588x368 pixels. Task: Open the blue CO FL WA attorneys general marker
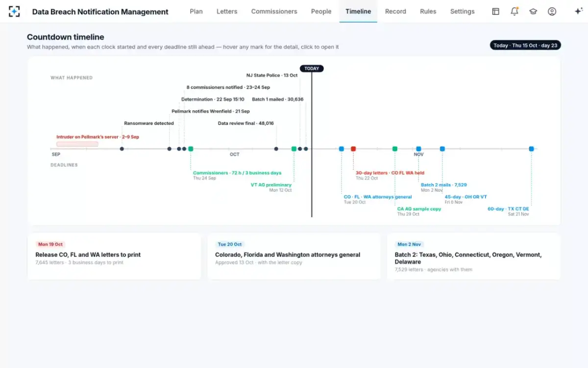coord(342,149)
